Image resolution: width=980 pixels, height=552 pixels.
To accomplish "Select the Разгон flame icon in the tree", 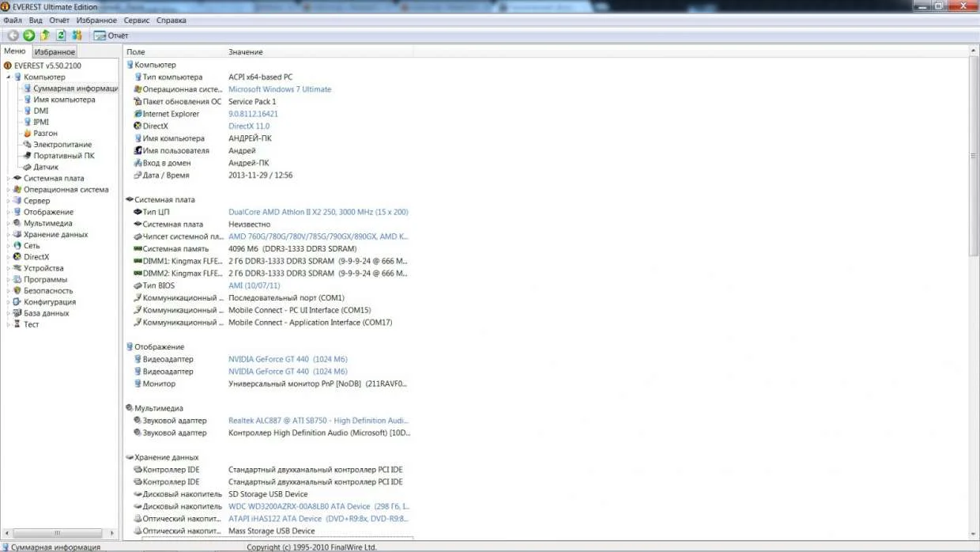I will (x=27, y=134).
